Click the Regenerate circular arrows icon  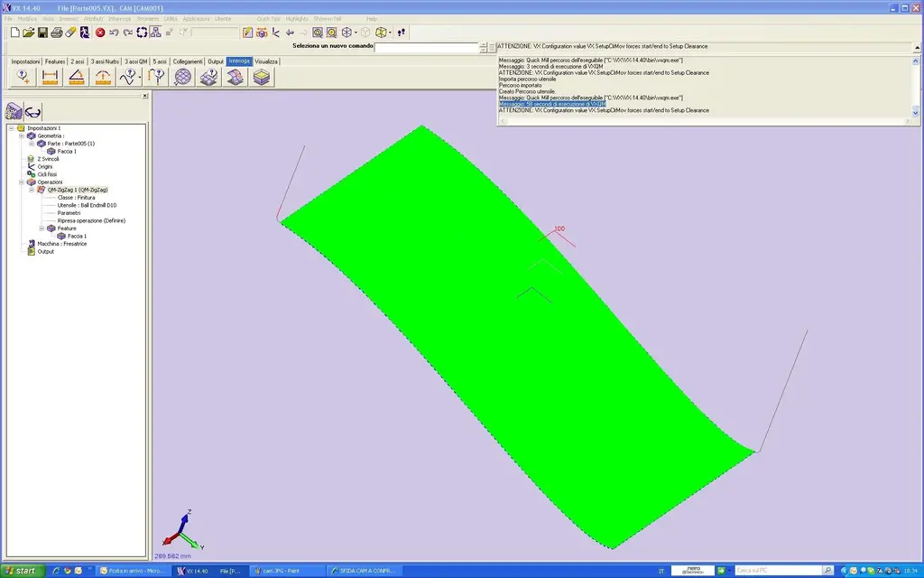point(142,33)
